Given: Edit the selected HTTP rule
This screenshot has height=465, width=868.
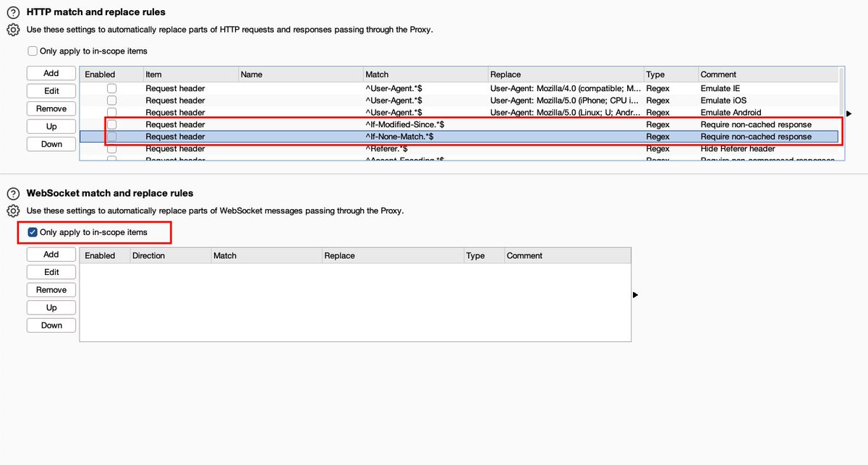Looking at the screenshot, I should [x=51, y=91].
